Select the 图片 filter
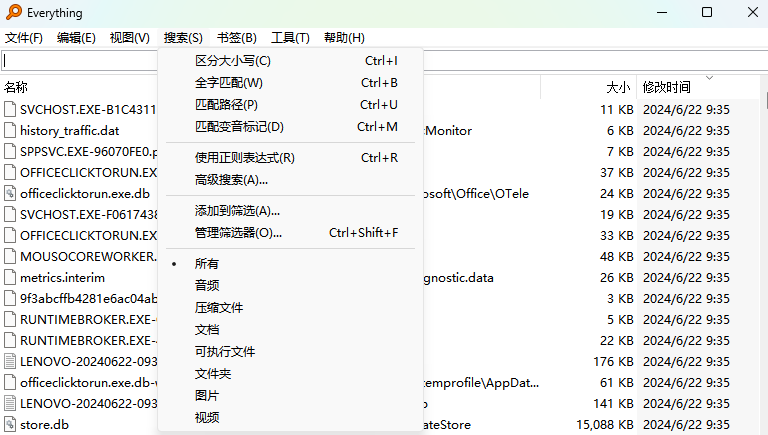Viewport: 768px width, 435px height. pyautogui.click(x=290, y=396)
